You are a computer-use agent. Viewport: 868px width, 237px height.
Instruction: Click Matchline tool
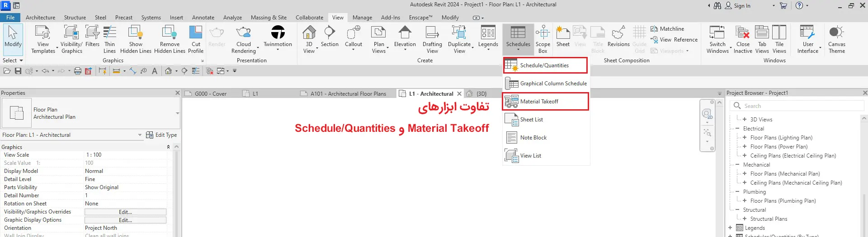point(667,29)
